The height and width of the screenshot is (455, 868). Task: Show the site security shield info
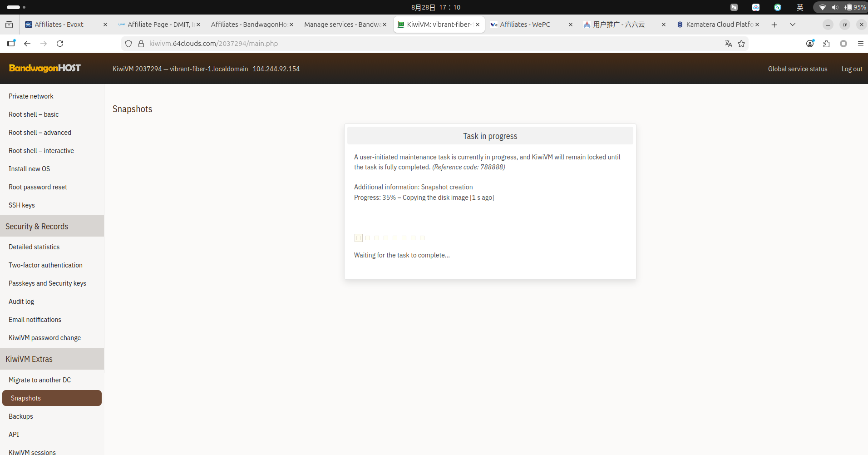coord(128,44)
